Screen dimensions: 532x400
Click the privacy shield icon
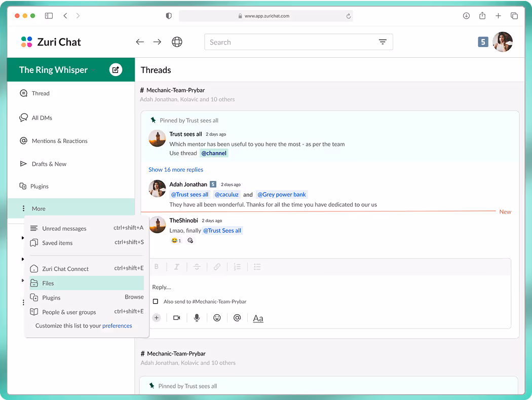tap(169, 16)
